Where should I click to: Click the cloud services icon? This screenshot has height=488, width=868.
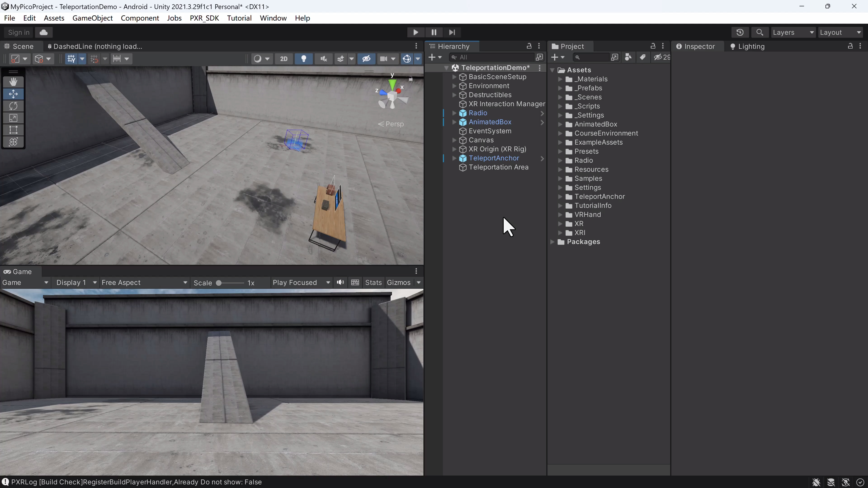tap(43, 32)
